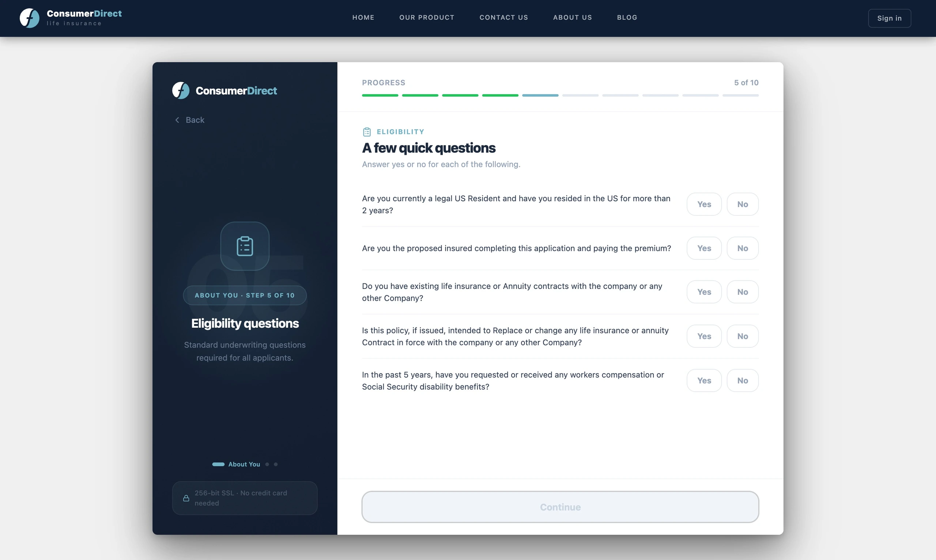The image size is (936, 560).
Task: Click the back chevron arrow icon
Action: tap(177, 120)
